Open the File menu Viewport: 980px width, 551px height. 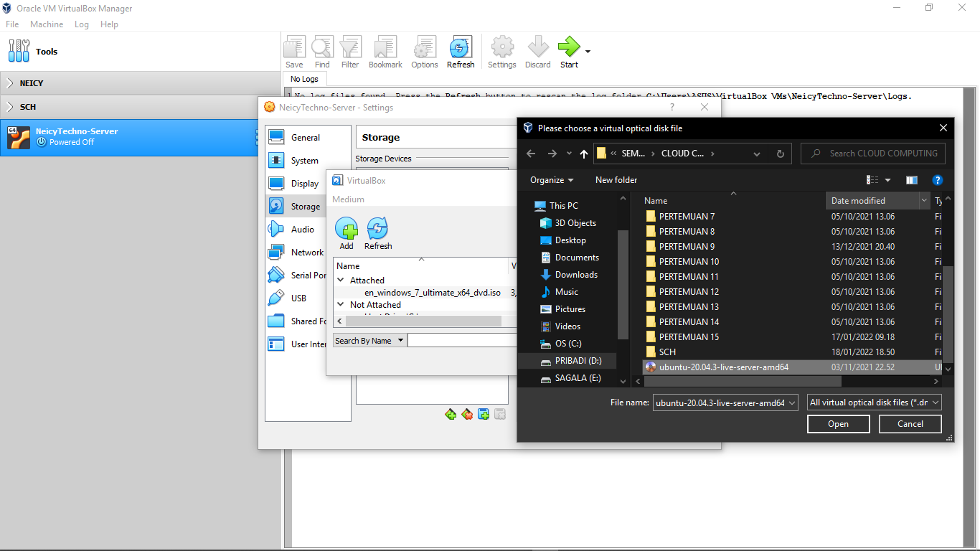12,24
